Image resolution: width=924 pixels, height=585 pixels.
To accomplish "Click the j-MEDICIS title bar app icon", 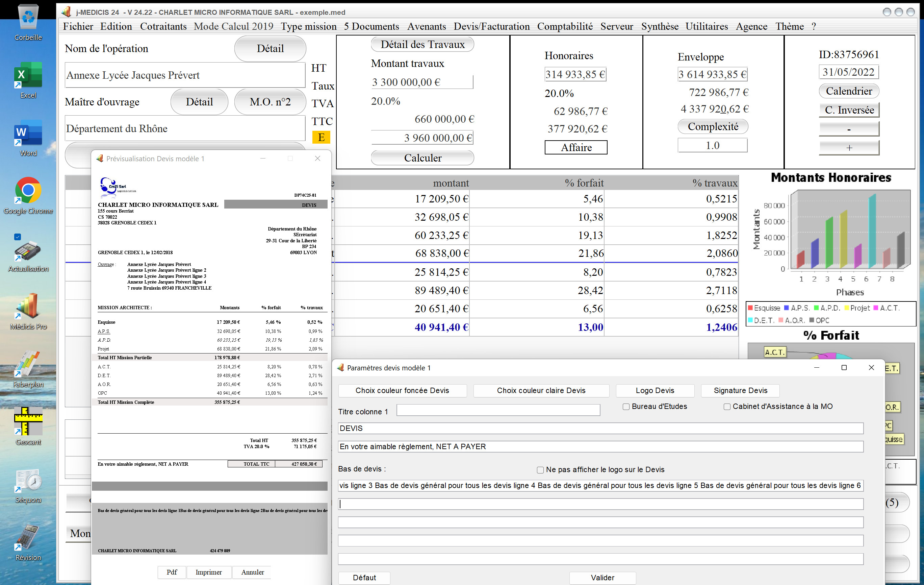I will click(x=67, y=12).
